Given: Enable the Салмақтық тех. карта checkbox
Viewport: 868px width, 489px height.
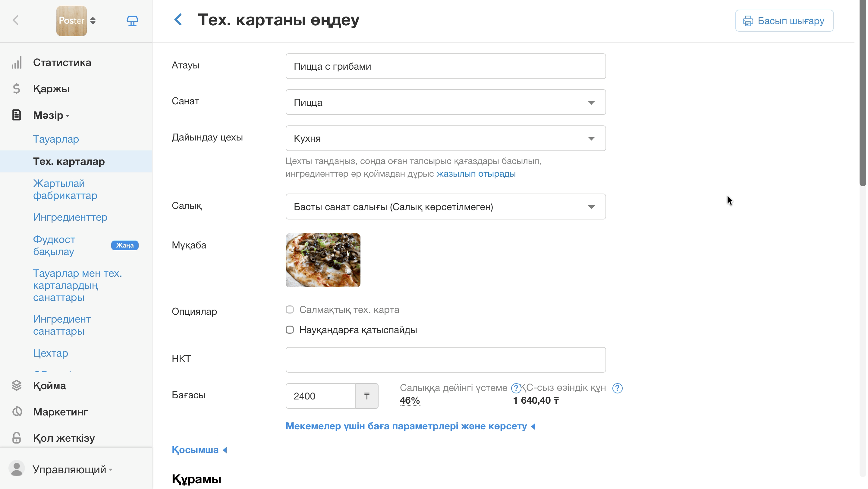Looking at the screenshot, I should (290, 309).
